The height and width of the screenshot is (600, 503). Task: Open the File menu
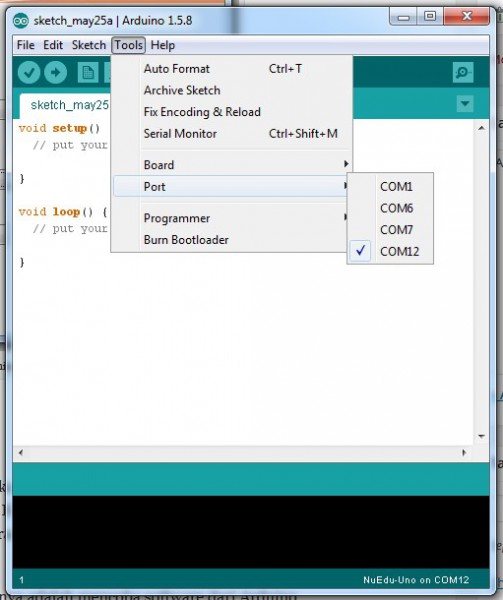coord(26,45)
